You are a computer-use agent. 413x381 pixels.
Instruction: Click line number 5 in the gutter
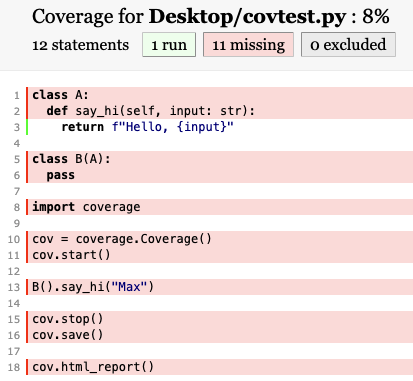(x=17, y=159)
